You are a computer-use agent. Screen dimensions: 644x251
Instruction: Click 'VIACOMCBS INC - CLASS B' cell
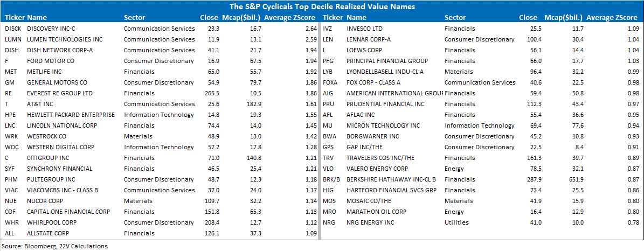coord(63,190)
